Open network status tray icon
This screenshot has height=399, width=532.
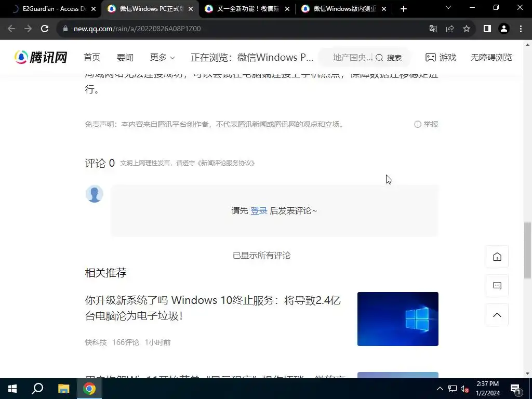453,389
